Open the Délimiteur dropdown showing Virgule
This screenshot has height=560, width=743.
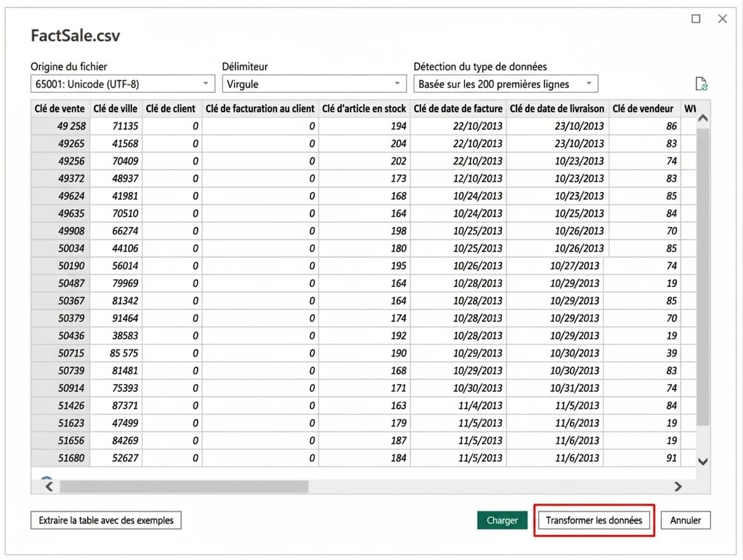pyautogui.click(x=314, y=84)
